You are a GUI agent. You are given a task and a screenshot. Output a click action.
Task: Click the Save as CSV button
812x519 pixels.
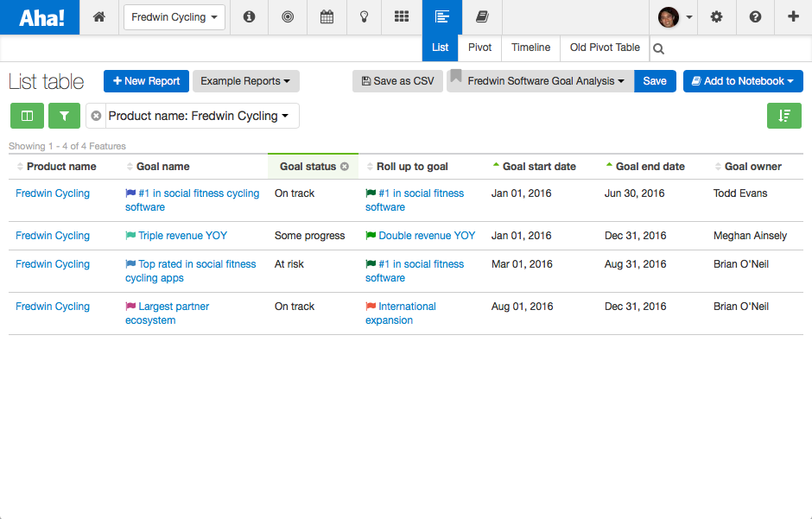point(397,81)
